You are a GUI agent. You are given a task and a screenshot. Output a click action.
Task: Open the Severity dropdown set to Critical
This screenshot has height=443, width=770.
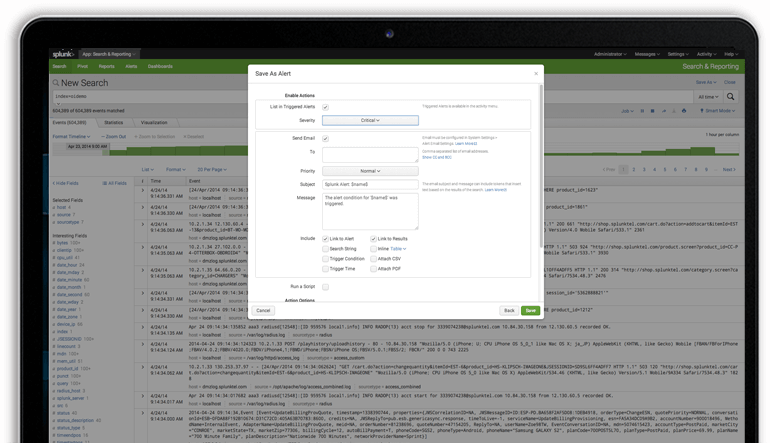(370, 120)
